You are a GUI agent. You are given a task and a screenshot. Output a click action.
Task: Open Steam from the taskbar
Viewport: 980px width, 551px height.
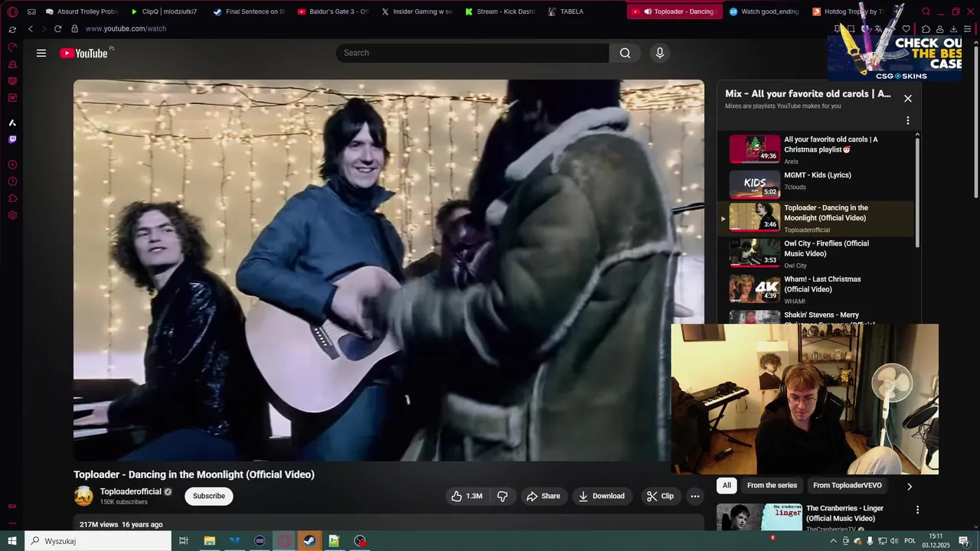(x=309, y=541)
